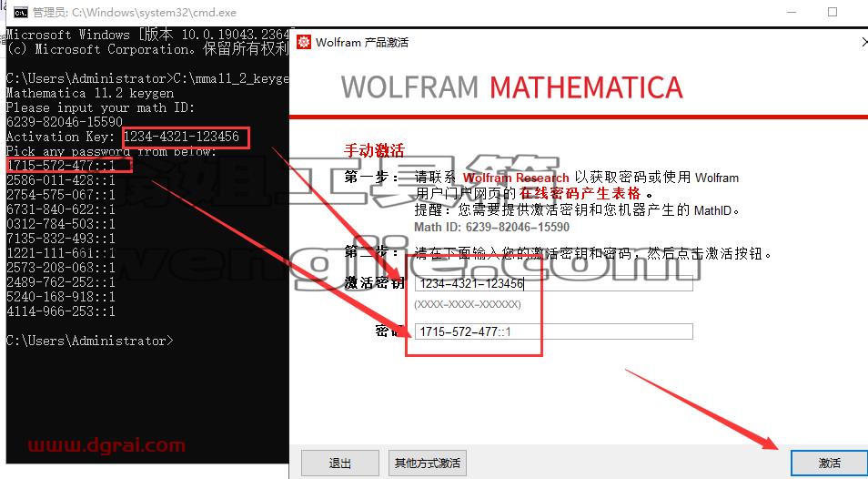This screenshot has height=479, width=868.
Task: Click the WOLFRAM MATHEMATICA logo banner
Action: click(511, 87)
